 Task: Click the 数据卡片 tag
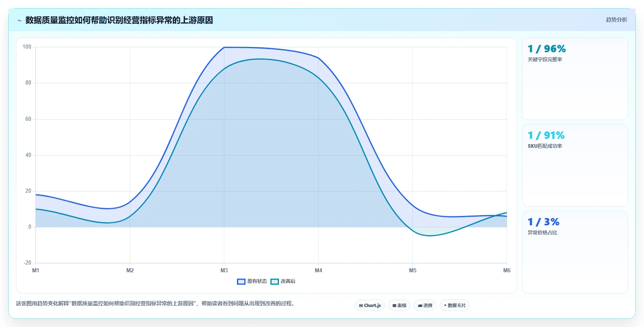tap(455, 305)
